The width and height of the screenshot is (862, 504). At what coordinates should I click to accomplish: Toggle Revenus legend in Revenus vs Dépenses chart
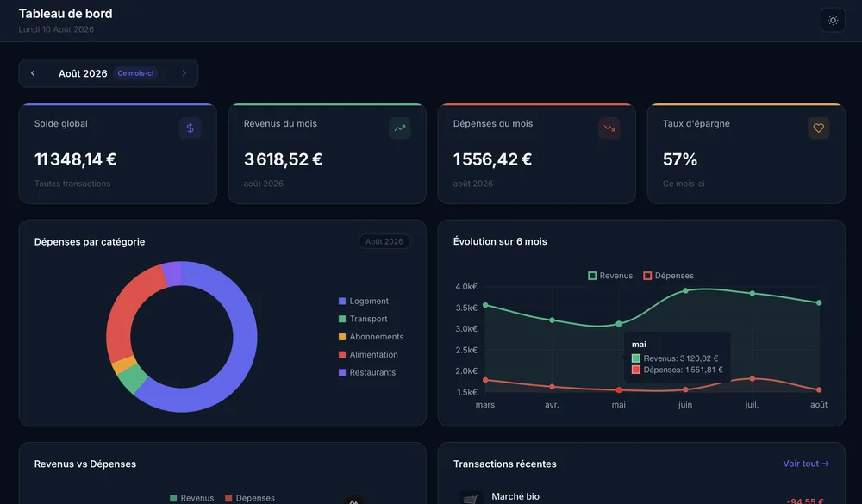pos(191,498)
